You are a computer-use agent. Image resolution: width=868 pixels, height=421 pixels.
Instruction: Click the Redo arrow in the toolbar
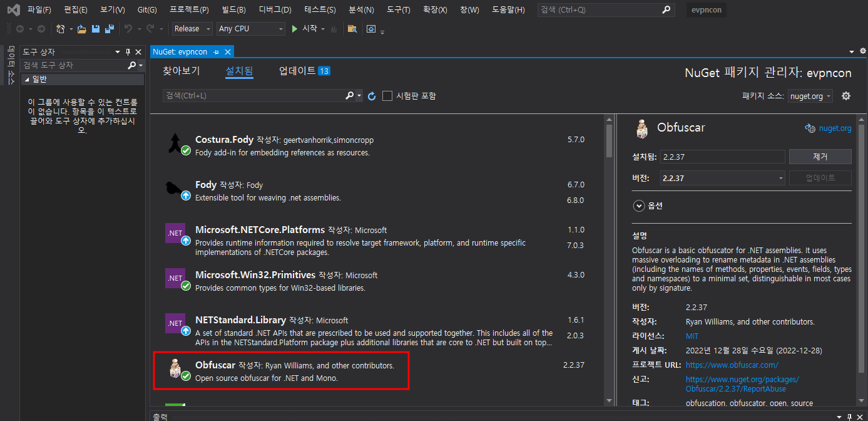click(150, 29)
